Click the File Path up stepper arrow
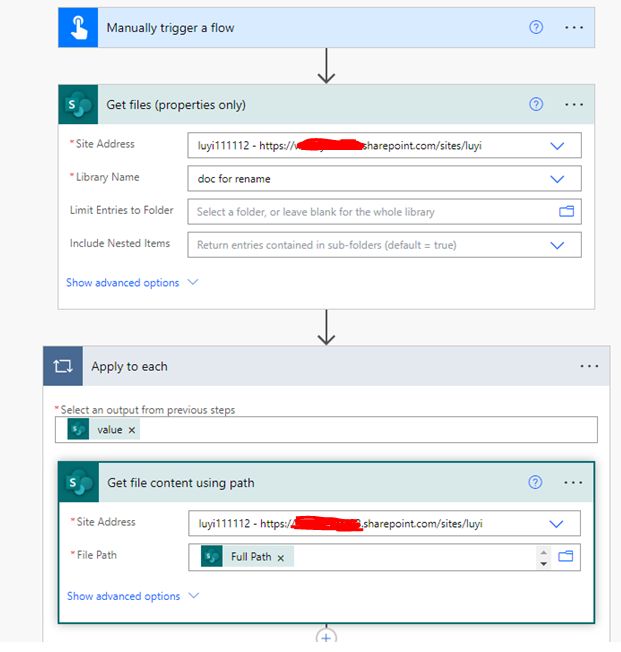 543,552
